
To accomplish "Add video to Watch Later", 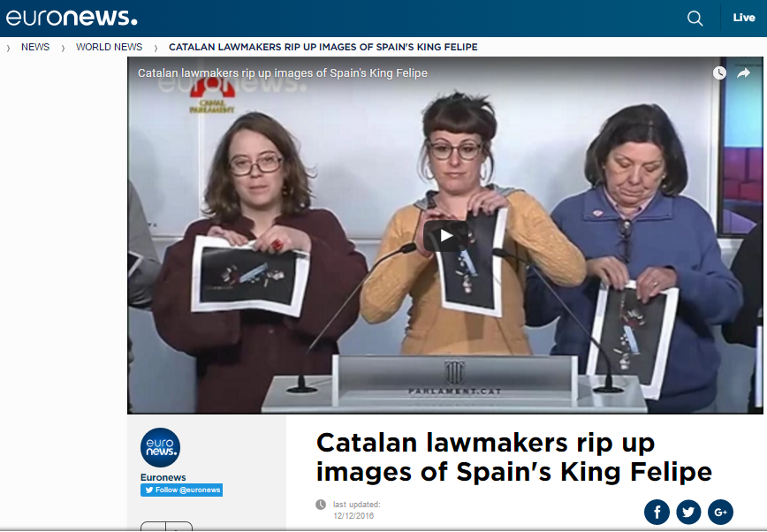I will tap(719, 73).
